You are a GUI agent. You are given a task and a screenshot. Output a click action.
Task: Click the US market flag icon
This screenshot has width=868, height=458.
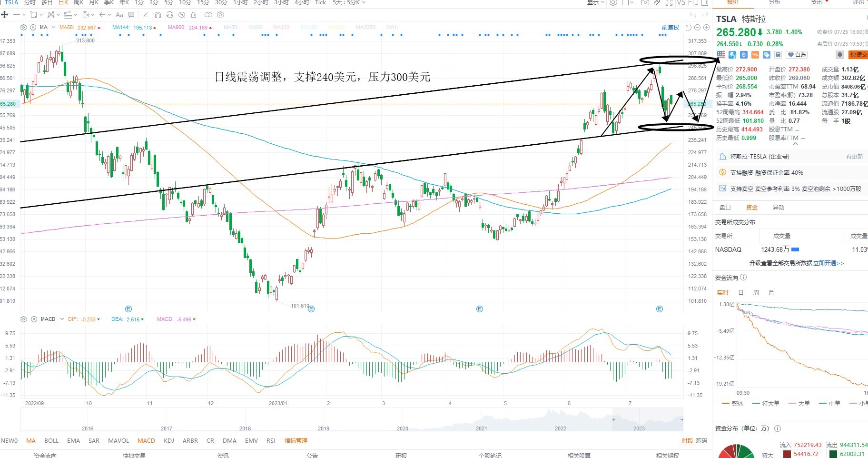721,55
